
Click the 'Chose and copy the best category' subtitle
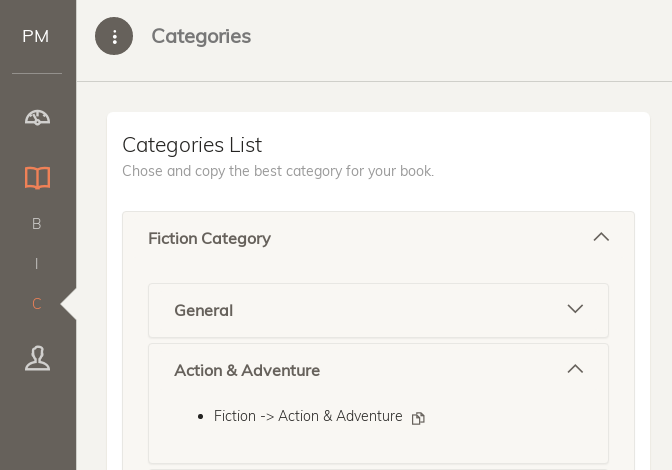coord(278,171)
